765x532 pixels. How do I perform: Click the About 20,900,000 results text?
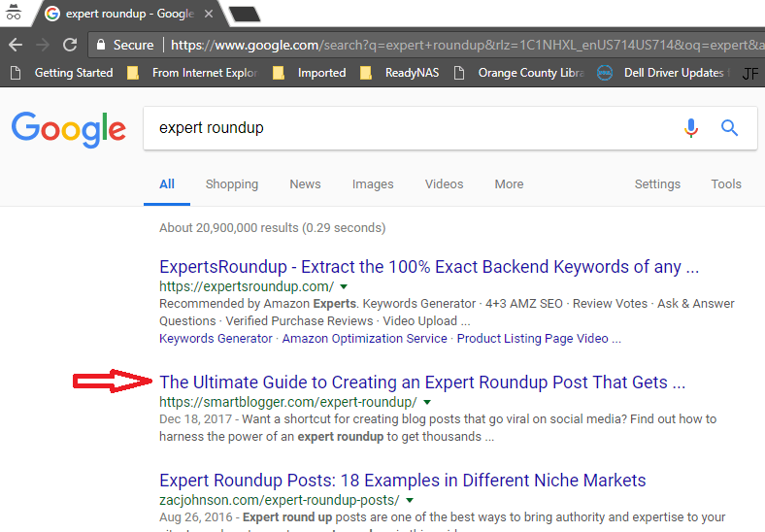272,228
